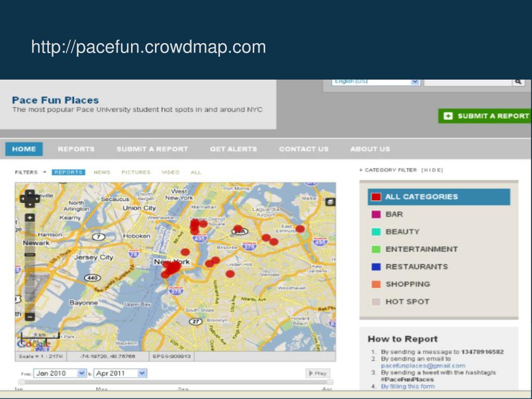Play the timeline animation
The width and height of the screenshot is (532, 399).
(x=318, y=373)
